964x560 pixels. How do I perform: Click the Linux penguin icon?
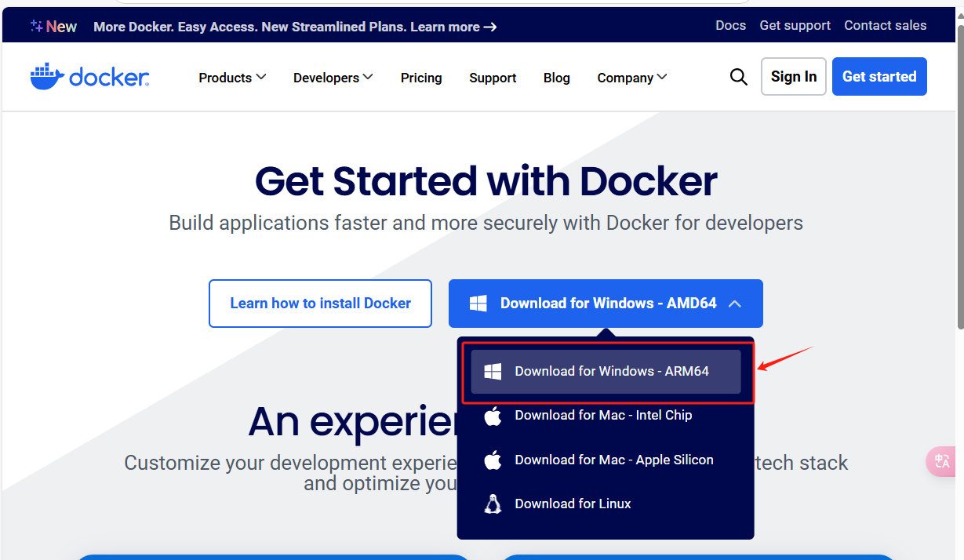pos(493,504)
